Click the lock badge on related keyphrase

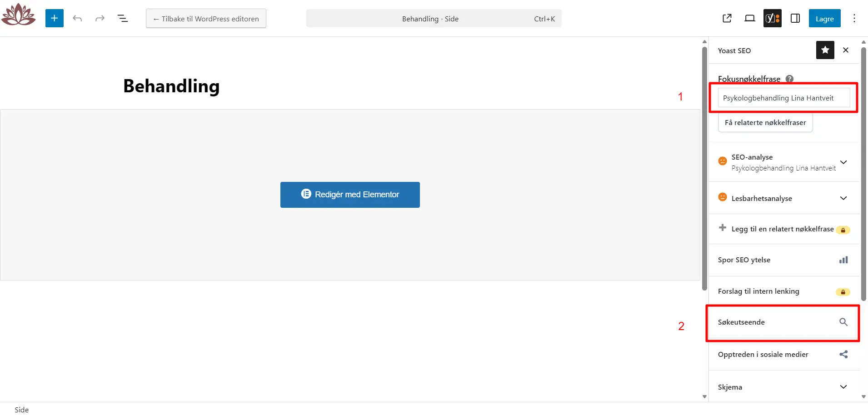click(843, 230)
